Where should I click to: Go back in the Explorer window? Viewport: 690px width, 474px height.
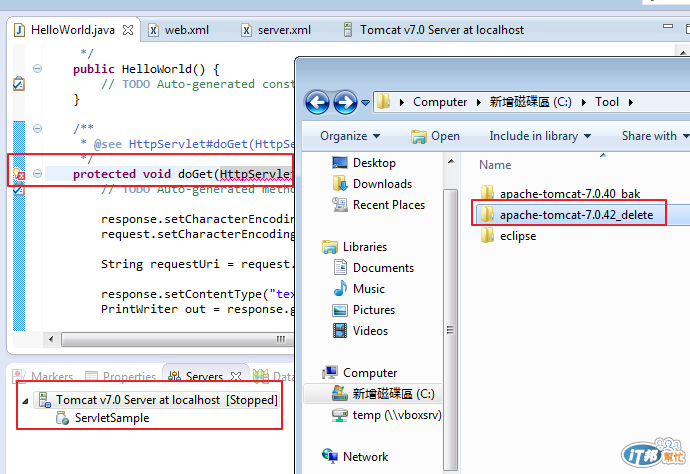(317, 102)
